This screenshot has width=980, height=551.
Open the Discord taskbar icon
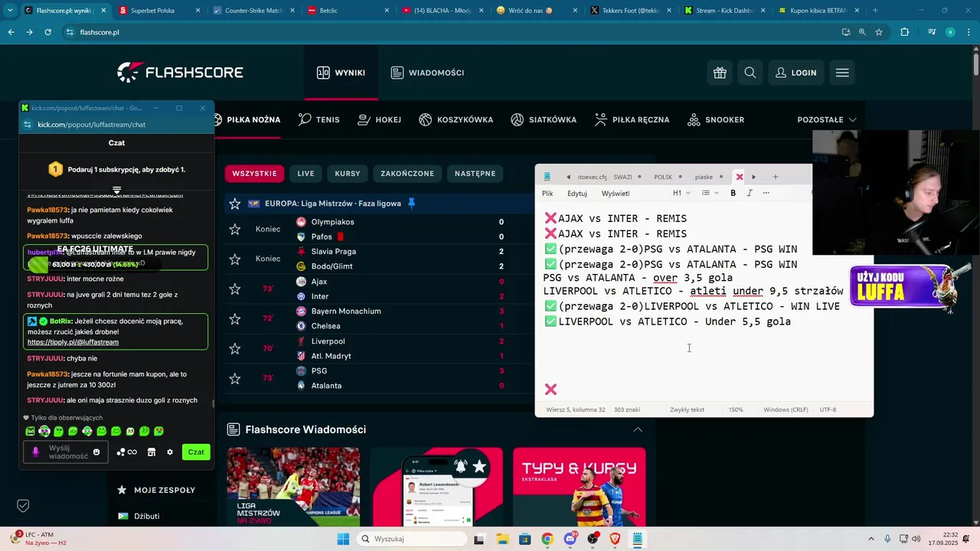coord(570,539)
